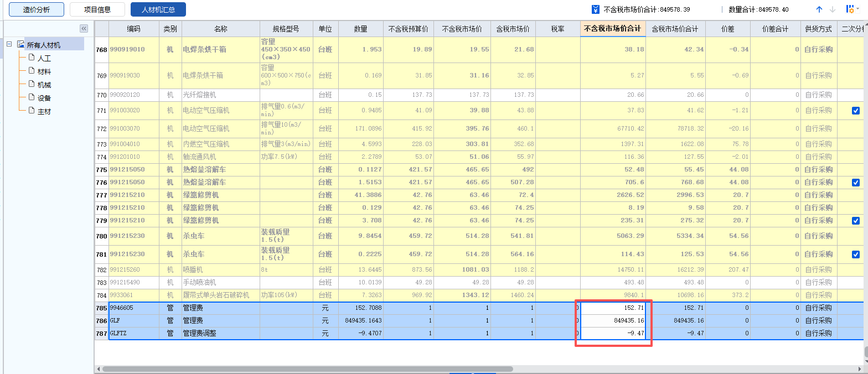Select the 设备 tree item

tap(44, 98)
